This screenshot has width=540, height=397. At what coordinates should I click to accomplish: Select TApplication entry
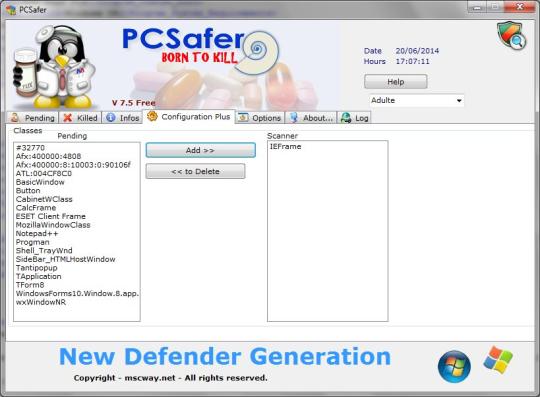coord(39,276)
